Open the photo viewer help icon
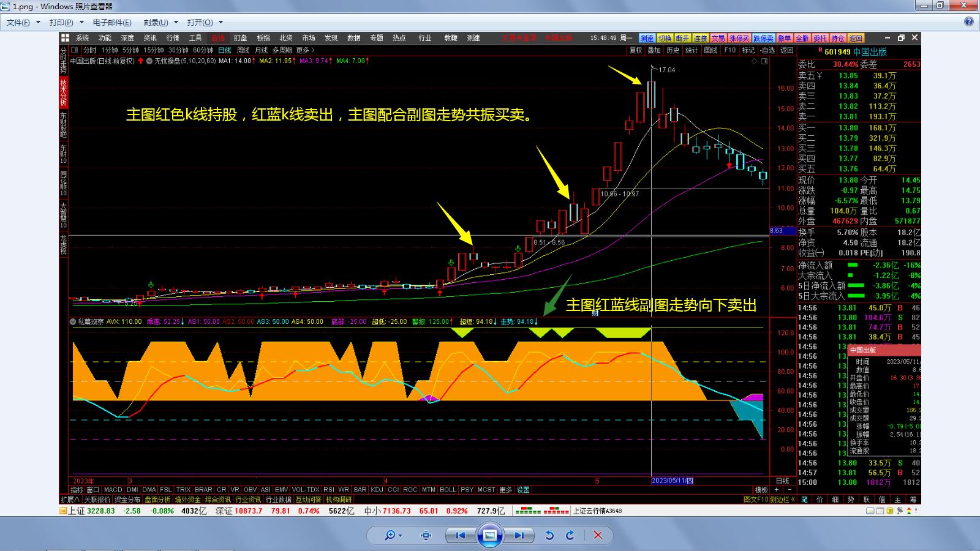The width and height of the screenshot is (980, 551). [x=969, y=21]
